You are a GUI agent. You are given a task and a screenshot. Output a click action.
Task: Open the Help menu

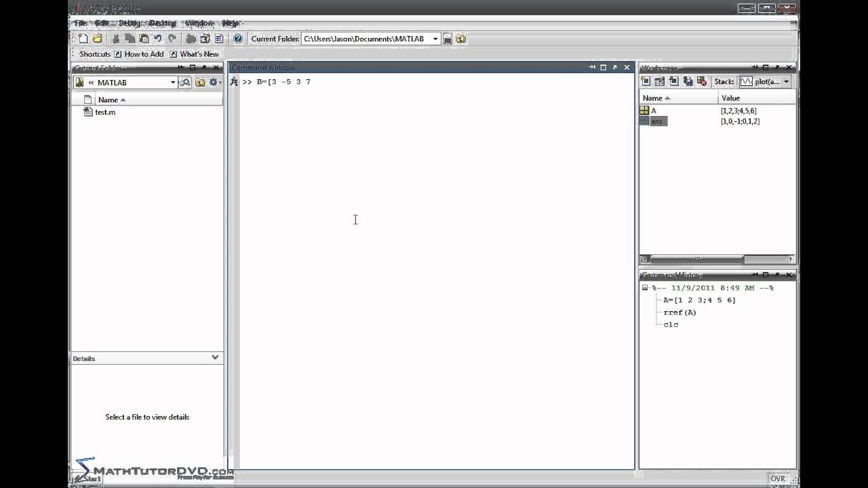click(231, 23)
